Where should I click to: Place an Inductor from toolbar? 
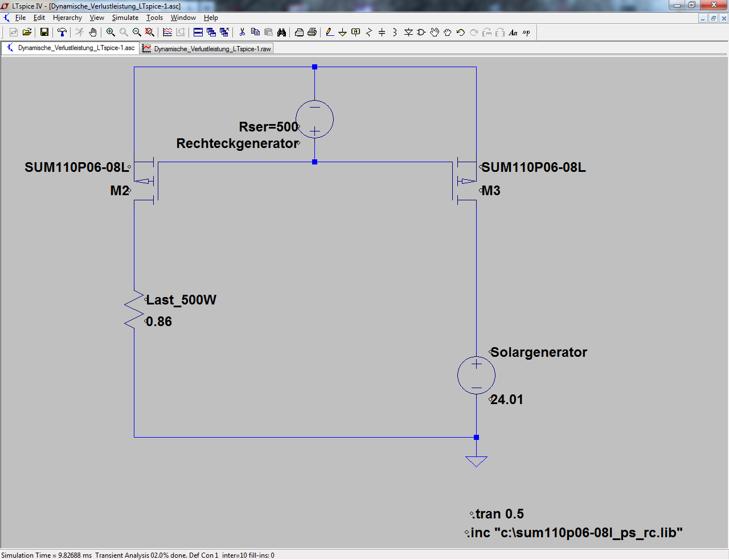click(395, 32)
